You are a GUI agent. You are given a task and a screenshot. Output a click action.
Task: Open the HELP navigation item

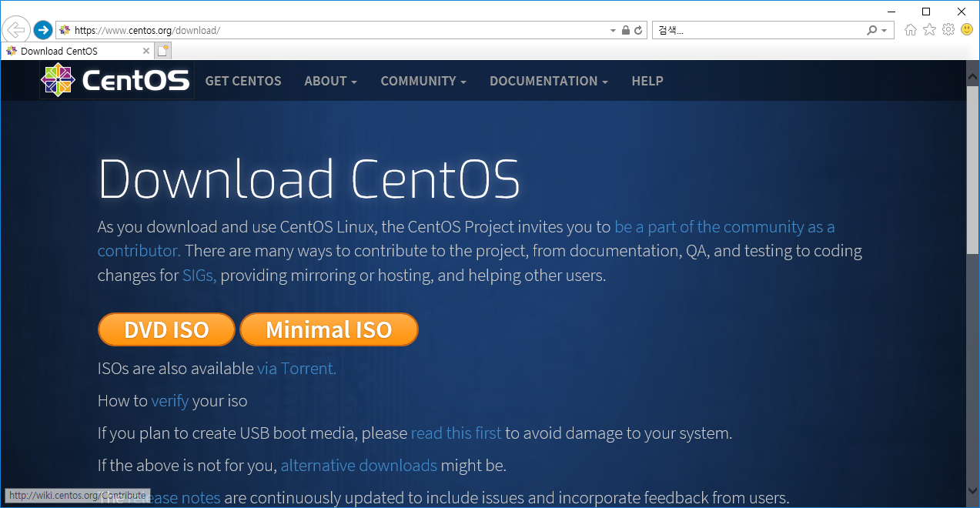[647, 81]
